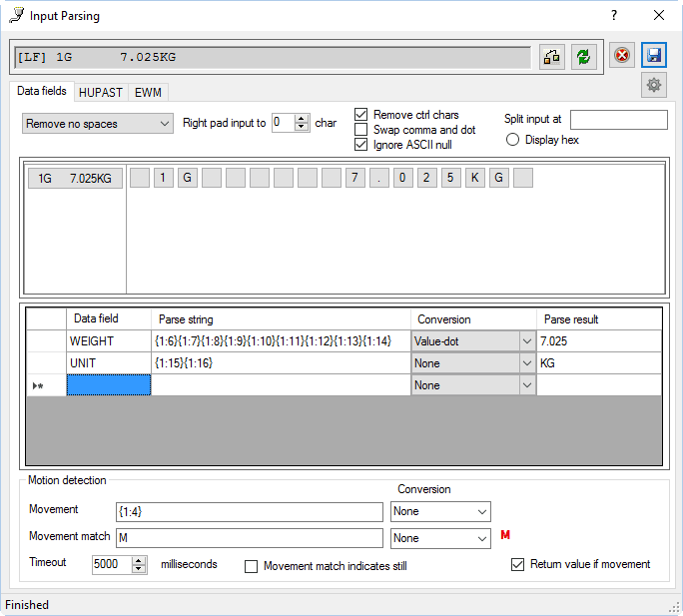Select the UNIT data field cell
The height and width of the screenshot is (616, 683).
(x=109, y=362)
